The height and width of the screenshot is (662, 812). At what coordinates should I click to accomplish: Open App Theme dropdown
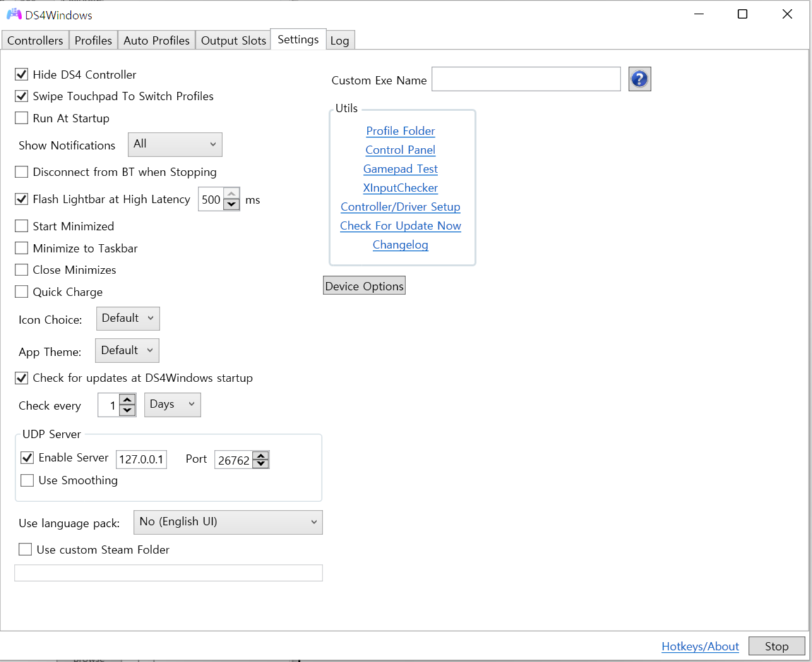click(x=127, y=351)
